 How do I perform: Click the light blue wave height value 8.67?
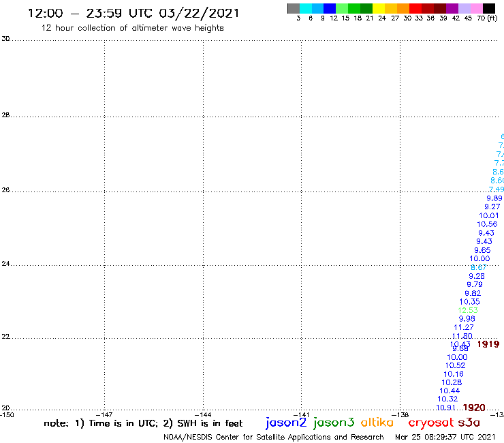tap(479, 267)
